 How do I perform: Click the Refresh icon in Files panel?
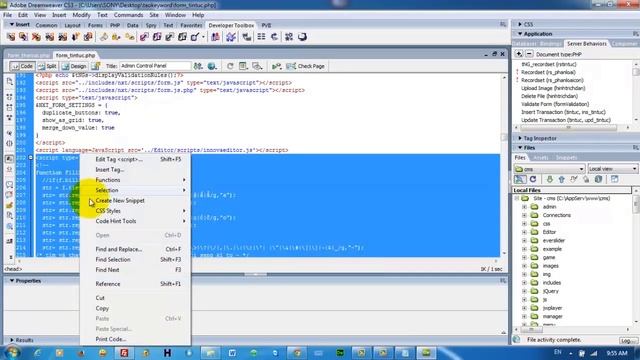coord(533,179)
